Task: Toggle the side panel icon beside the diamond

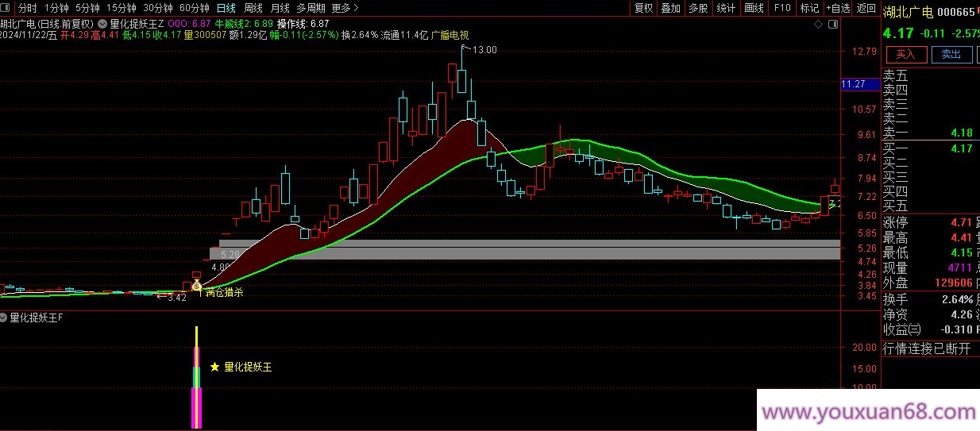Action: click(833, 25)
